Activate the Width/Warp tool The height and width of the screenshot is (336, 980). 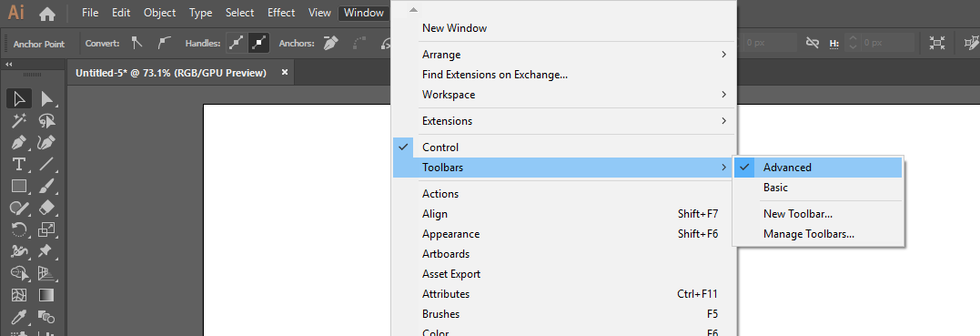coord(19,251)
